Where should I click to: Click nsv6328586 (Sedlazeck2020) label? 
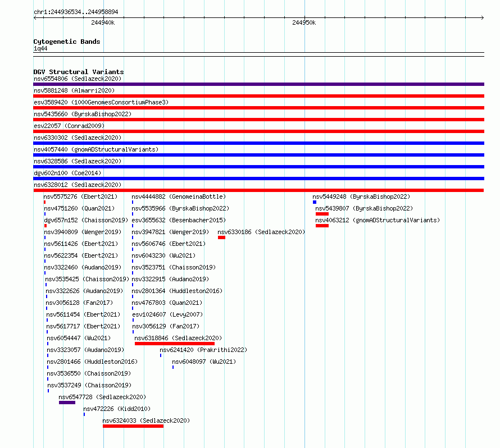pyautogui.click(x=78, y=161)
